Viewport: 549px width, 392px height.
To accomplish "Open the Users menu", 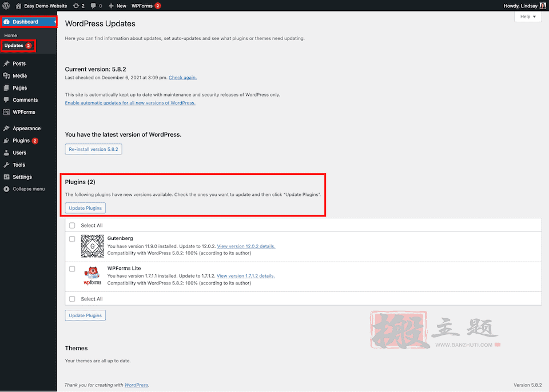I will pos(19,153).
